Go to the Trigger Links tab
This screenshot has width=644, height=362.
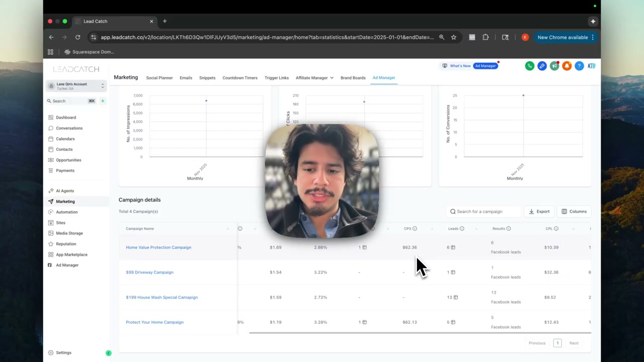[x=277, y=78]
